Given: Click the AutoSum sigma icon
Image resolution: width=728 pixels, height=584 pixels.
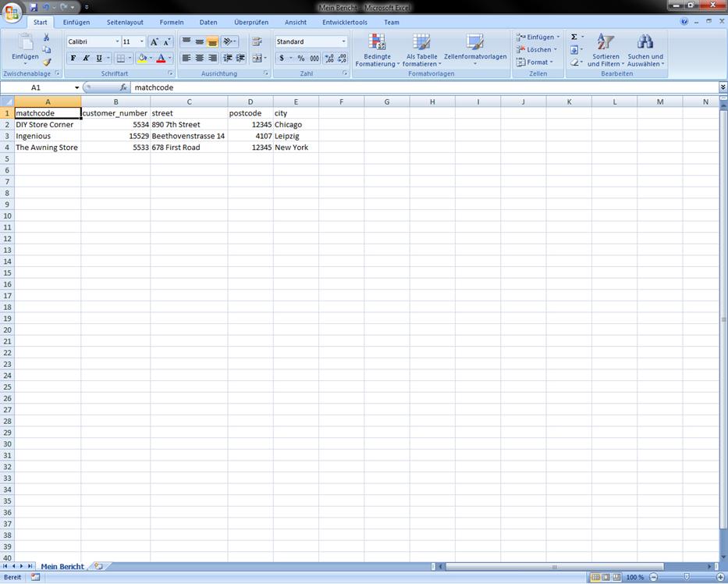Looking at the screenshot, I should 574,37.
